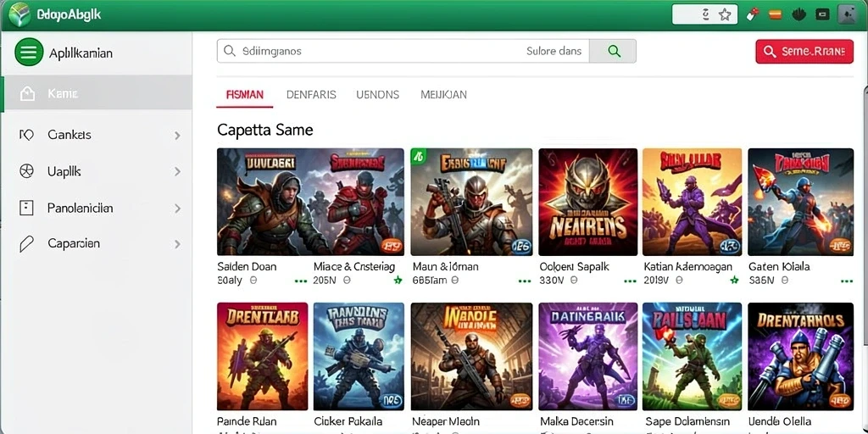Open the Maun & Ióman game thumbnail
This screenshot has width=868, height=434.
[471, 202]
